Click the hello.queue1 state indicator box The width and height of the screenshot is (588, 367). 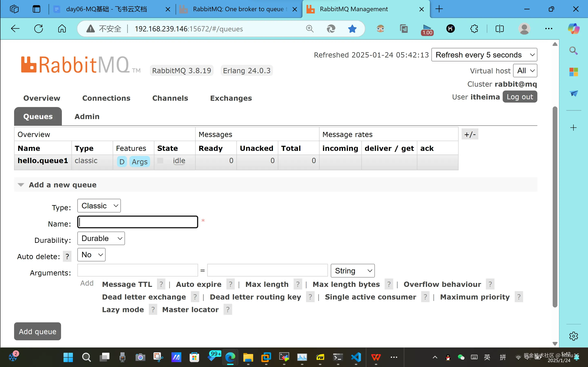click(160, 161)
